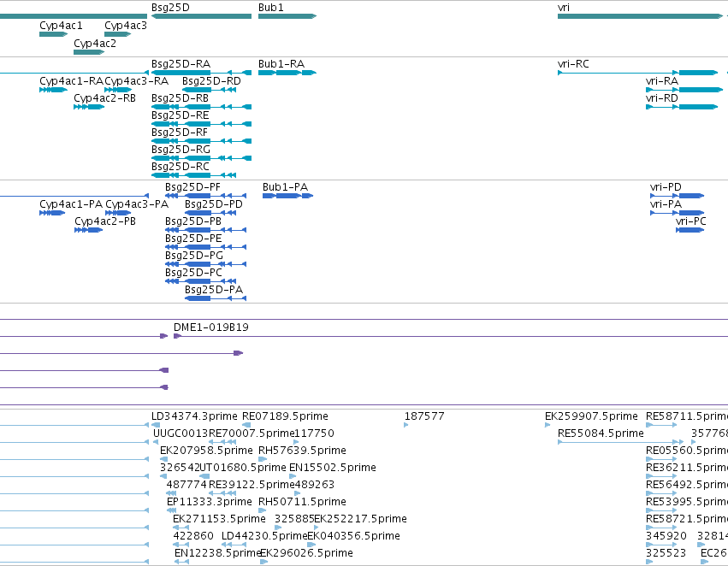Select the EK252217.5prime EST

click(x=317, y=528)
